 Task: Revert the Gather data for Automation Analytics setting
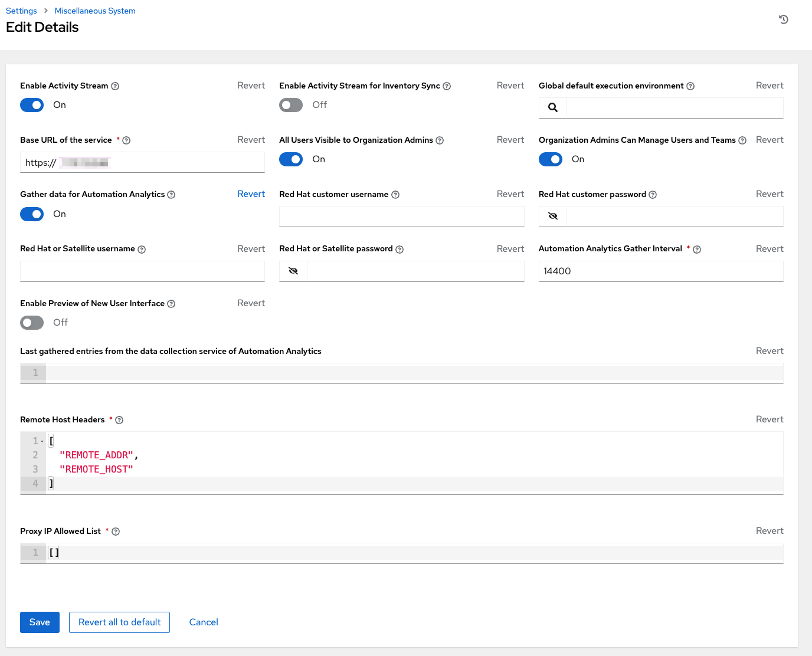tap(251, 193)
